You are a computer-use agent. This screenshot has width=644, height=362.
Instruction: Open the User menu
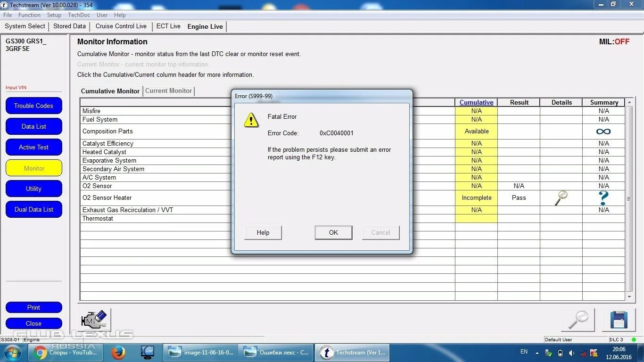point(102,15)
